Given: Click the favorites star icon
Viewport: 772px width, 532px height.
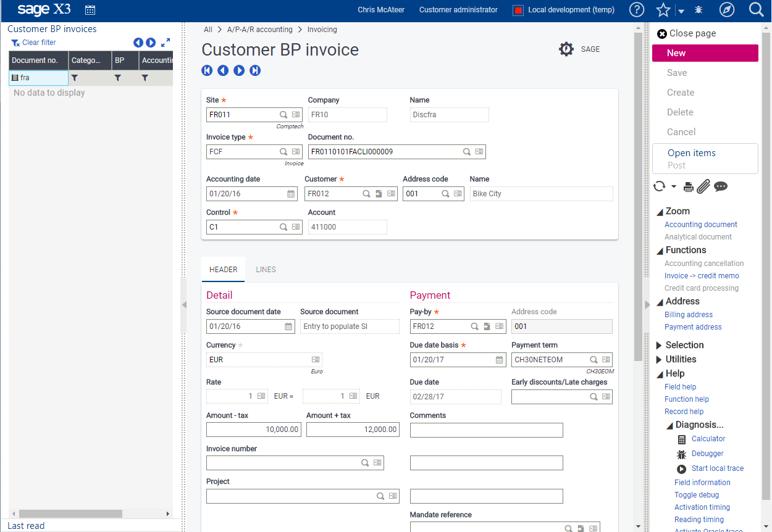Looking at the screenshot, I should click(663, 10).
